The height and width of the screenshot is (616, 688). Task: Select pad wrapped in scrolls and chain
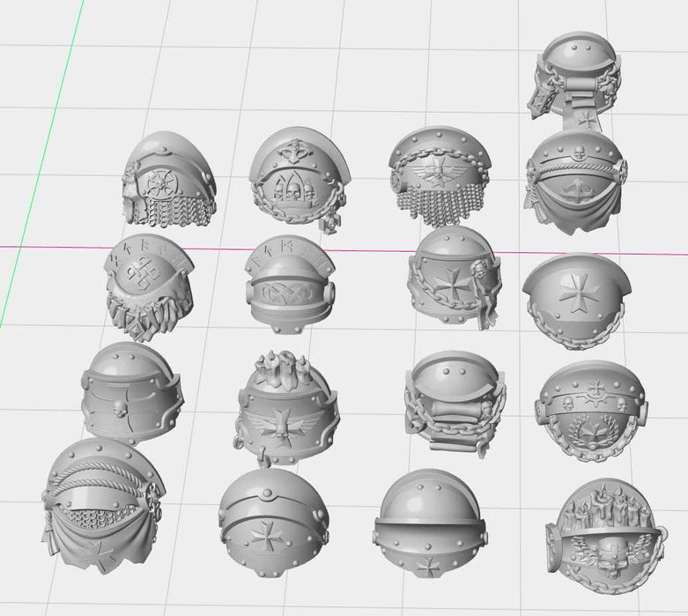click(455, 404)
